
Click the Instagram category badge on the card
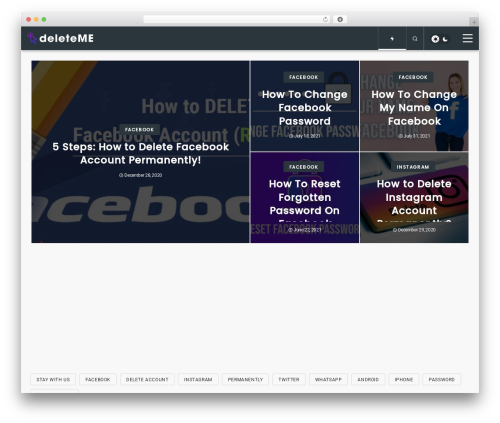coord(413,167)
